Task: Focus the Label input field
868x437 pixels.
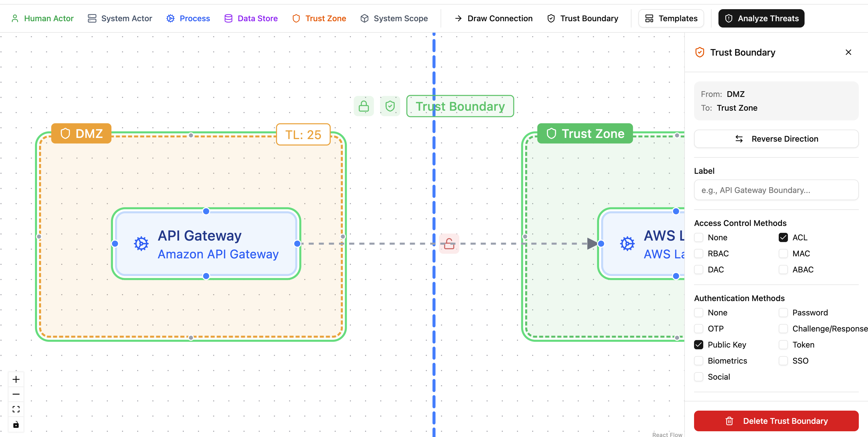Action: click(776, 190)
